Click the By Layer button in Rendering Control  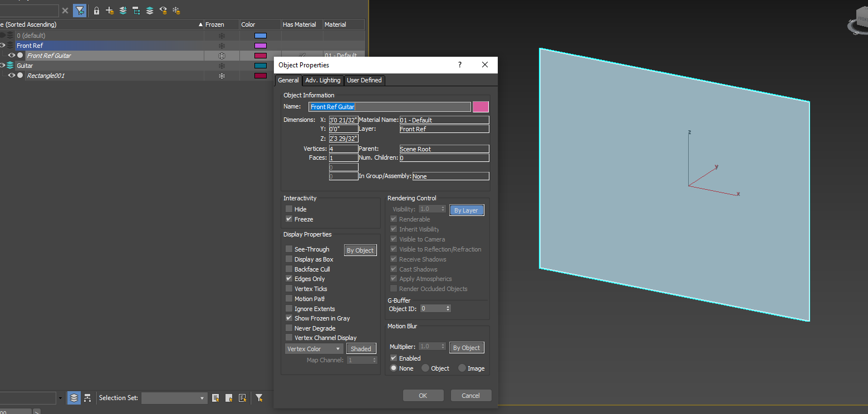click(467, 210)
